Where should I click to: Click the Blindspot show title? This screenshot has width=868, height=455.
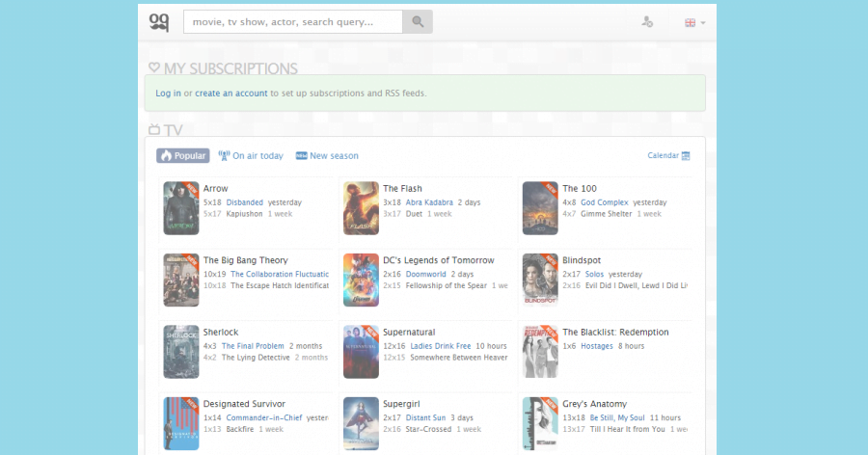[x=582, y=260]
